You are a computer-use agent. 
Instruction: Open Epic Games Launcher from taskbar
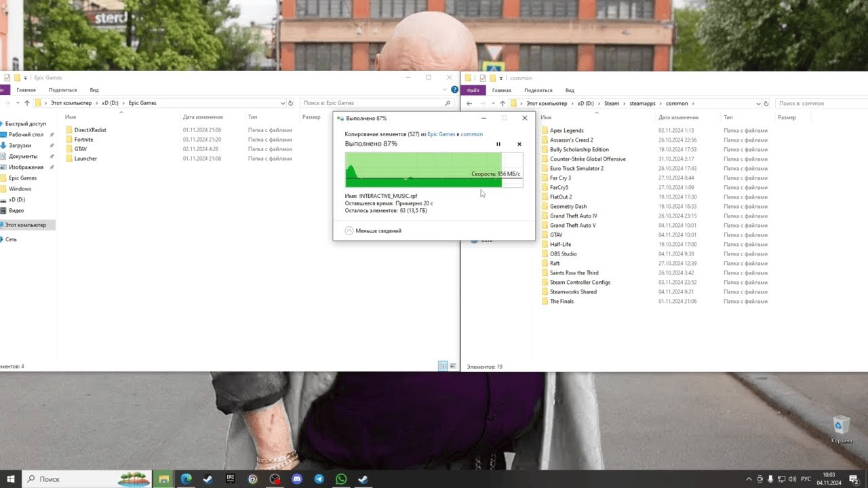(230, 479)
